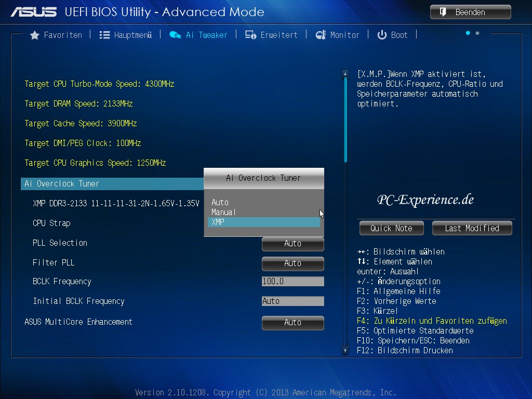Click the Erweitert tab icon
Viewport: 532px width, 399px height.
click(x=250, y=35)
